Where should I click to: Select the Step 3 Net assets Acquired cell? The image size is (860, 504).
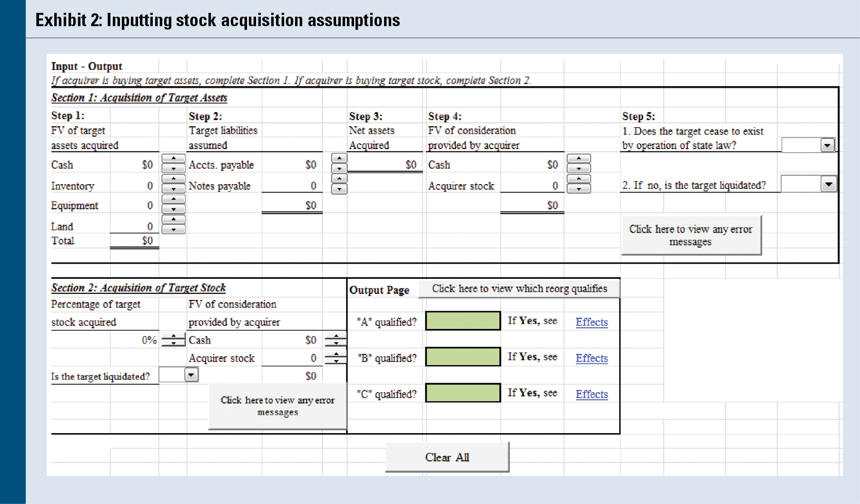[x=385, y=165]
